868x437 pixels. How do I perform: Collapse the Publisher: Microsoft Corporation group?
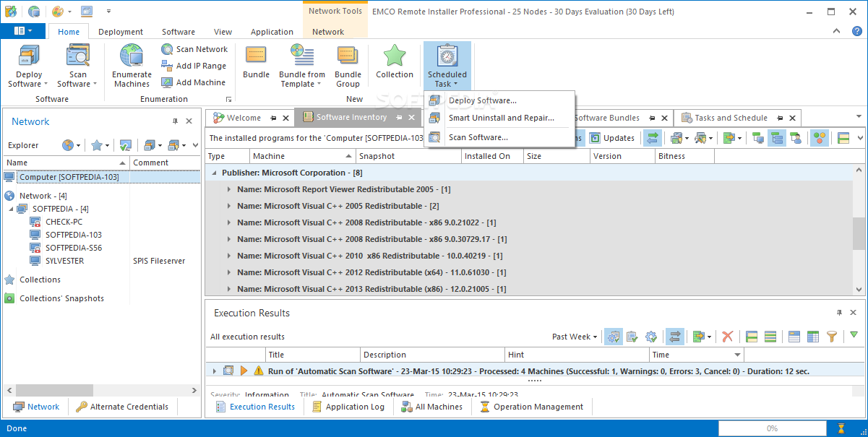pyautogui.click(x=214, y=173)
